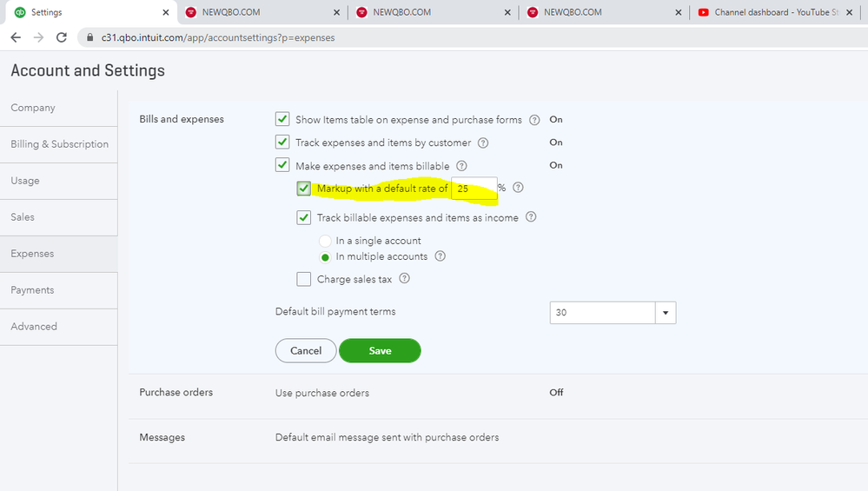Click the browser forward arrow
The width and height of the screenshot is (868, 491).
[x=39, y=37]
